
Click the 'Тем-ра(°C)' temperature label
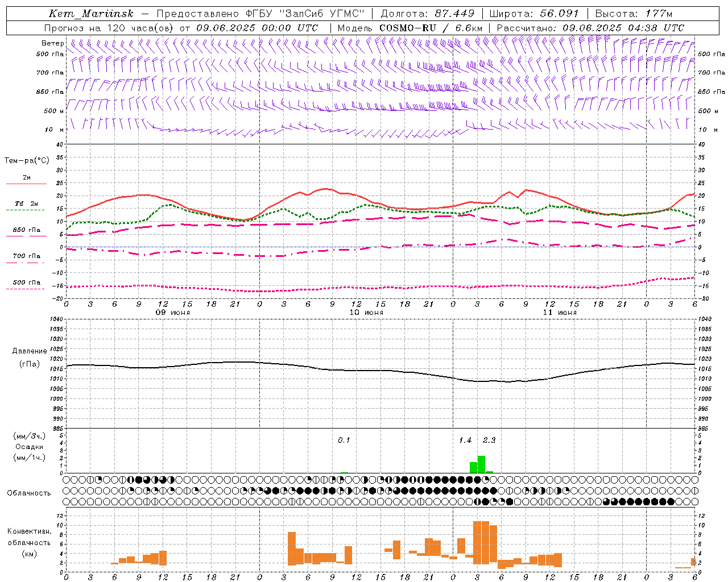(x=27, y=161)
